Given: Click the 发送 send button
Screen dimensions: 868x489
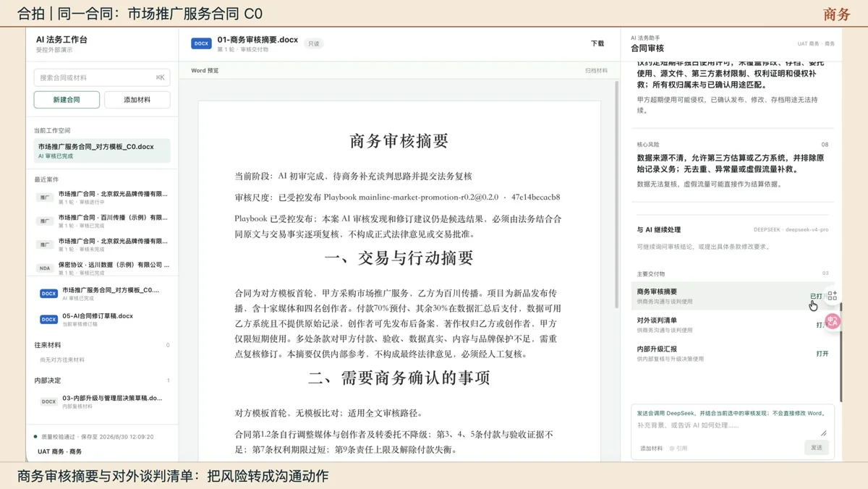Looking at the screenshot, I should click(817, 448).
